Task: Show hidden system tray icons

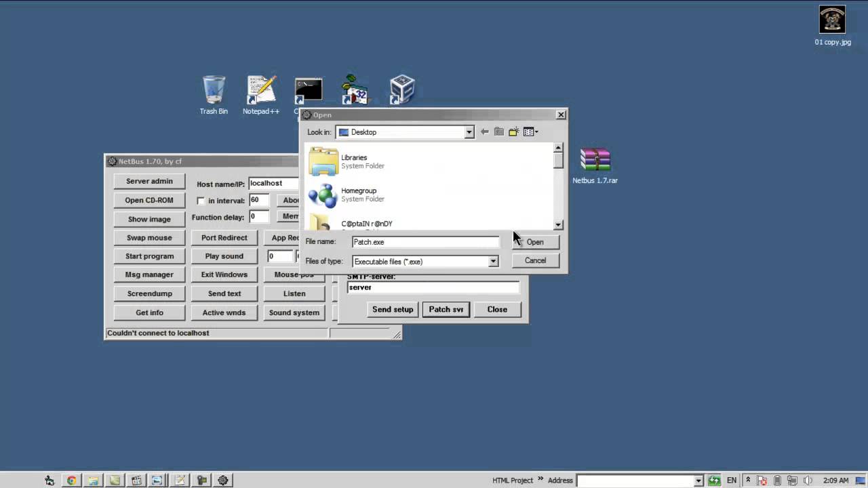Action: coord(748,481)
